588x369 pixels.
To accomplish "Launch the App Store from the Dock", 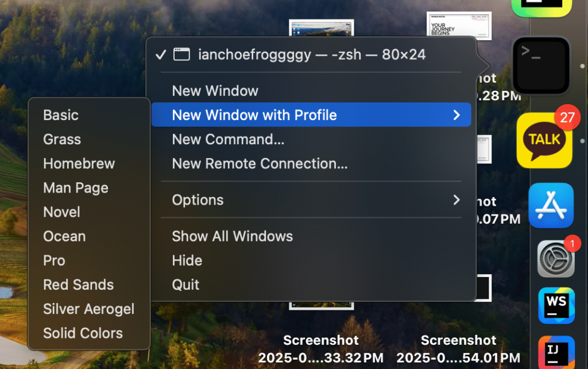I will click(551, 206).
